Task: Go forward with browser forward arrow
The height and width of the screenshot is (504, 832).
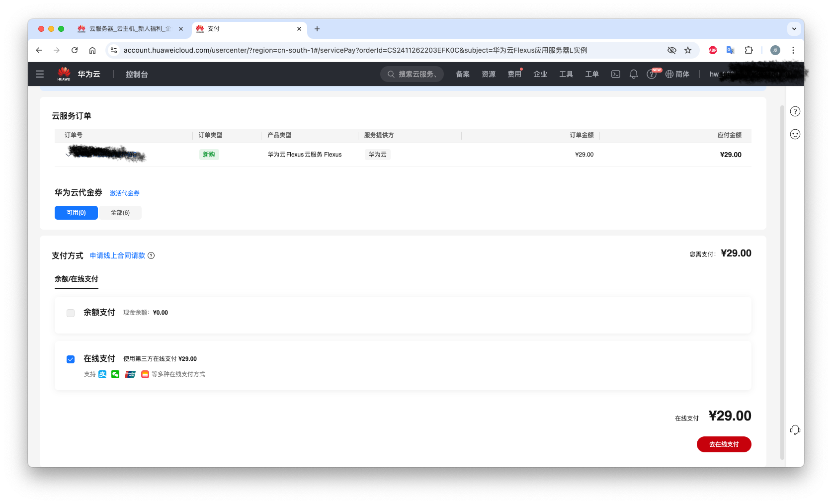Action: [x=57, y=50]
